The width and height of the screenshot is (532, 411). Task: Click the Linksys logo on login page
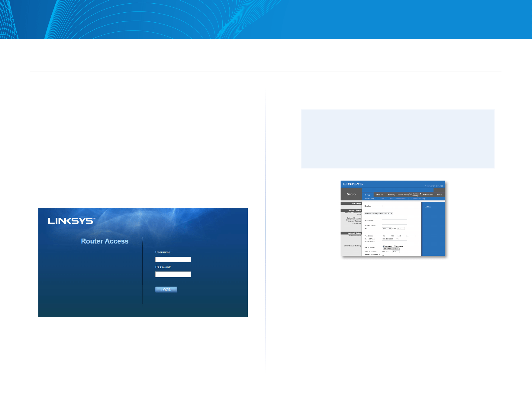coord(72,221)
